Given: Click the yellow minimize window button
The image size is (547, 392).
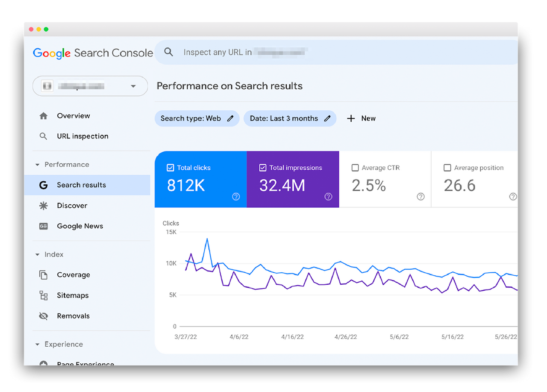Looking at the screenshot, I should (38, 29).
